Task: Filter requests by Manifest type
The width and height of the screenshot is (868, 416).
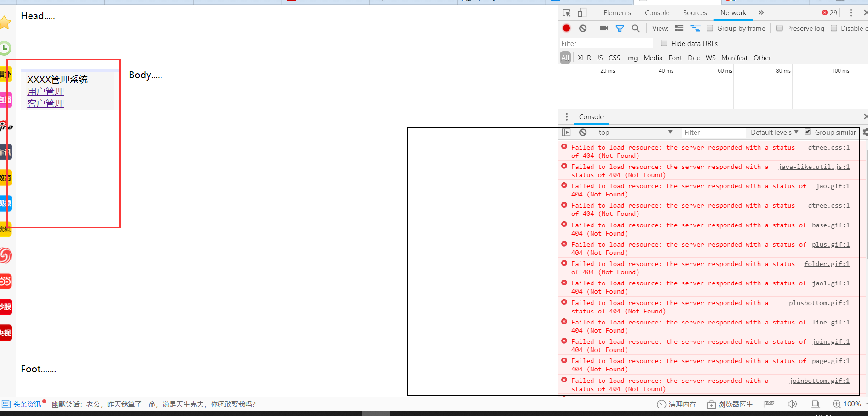Action: coord(734,58)
